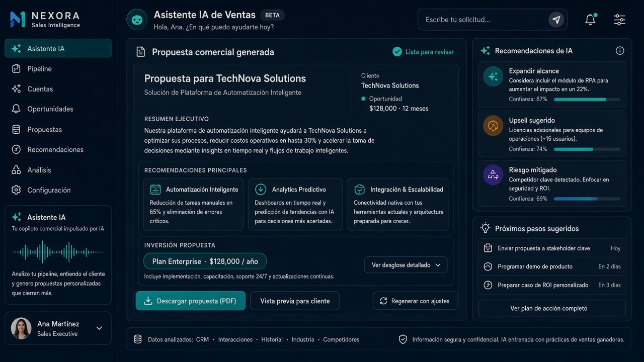Screen dimensions: 644x362
Task: Click the info icon in Recomendaciones de IA
Action: (620, 50)
